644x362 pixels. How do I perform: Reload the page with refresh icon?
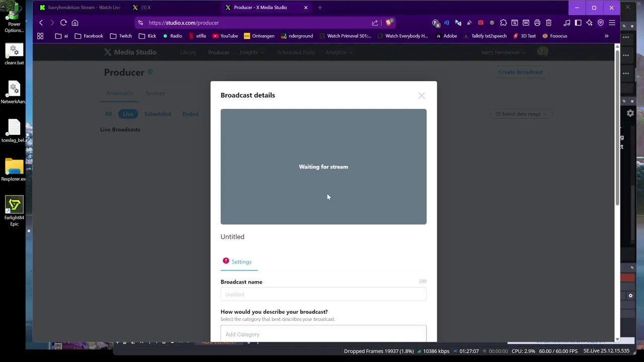point(63,23)
